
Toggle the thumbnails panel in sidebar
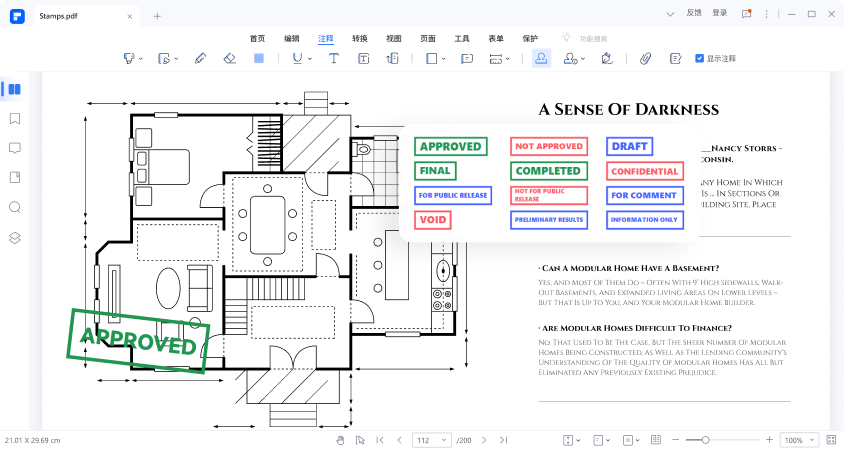pos(15,89)
